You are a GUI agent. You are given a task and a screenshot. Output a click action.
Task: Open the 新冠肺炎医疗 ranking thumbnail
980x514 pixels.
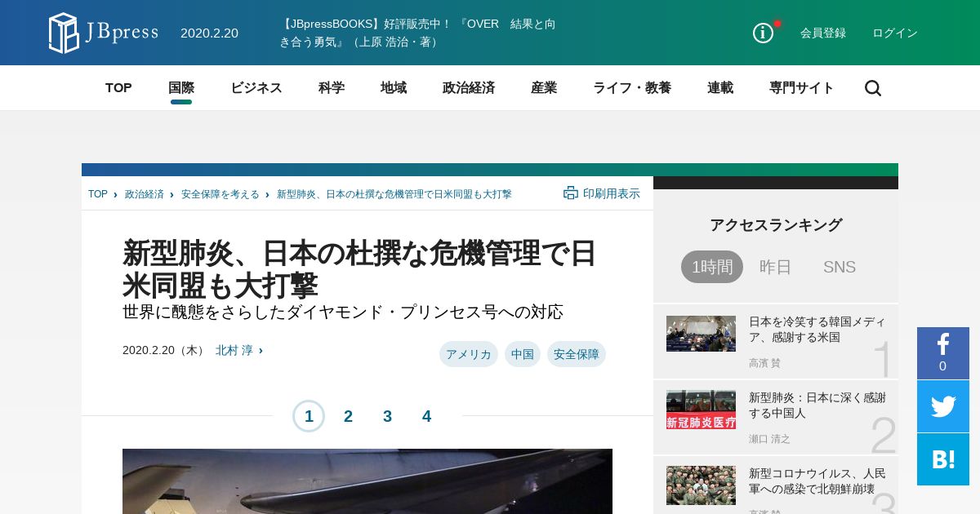coord(701,410)
